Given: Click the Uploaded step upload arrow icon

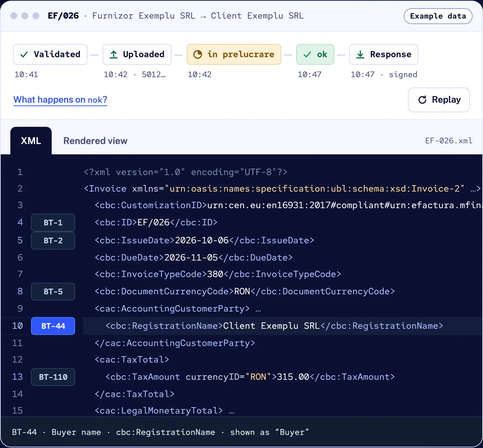Looking at the screenshot, I should click(114, 54).
